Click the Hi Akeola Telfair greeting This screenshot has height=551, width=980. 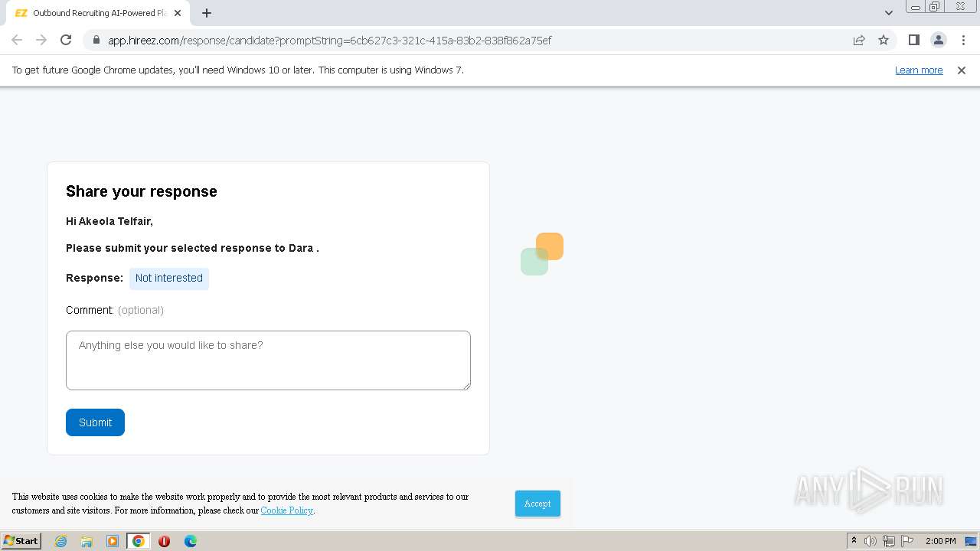109,221
